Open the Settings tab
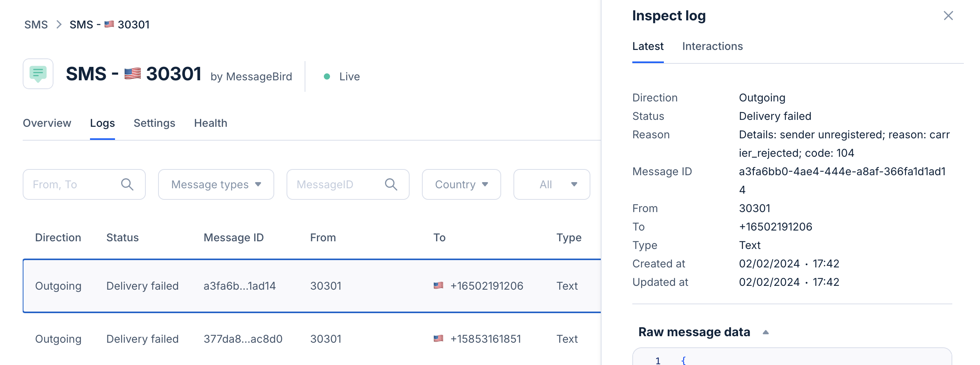This screenshot has width=980, height=365. pyautogui.click(x=154, y=123)
